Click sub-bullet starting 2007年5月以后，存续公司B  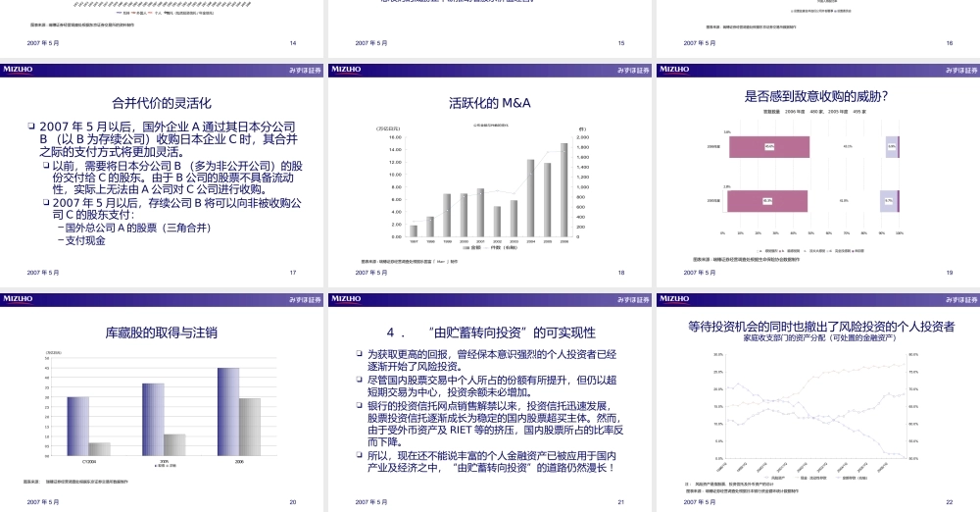click(x=173, y=209)
